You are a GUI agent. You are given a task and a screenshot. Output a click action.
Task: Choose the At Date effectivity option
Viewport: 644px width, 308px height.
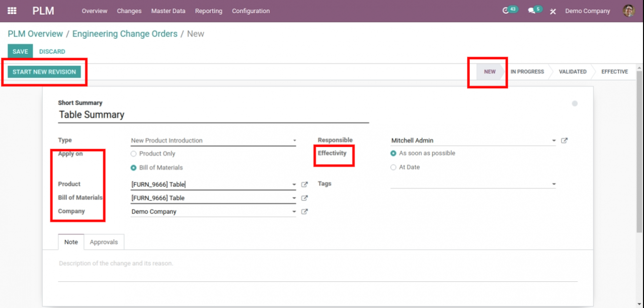coord(393,167)
